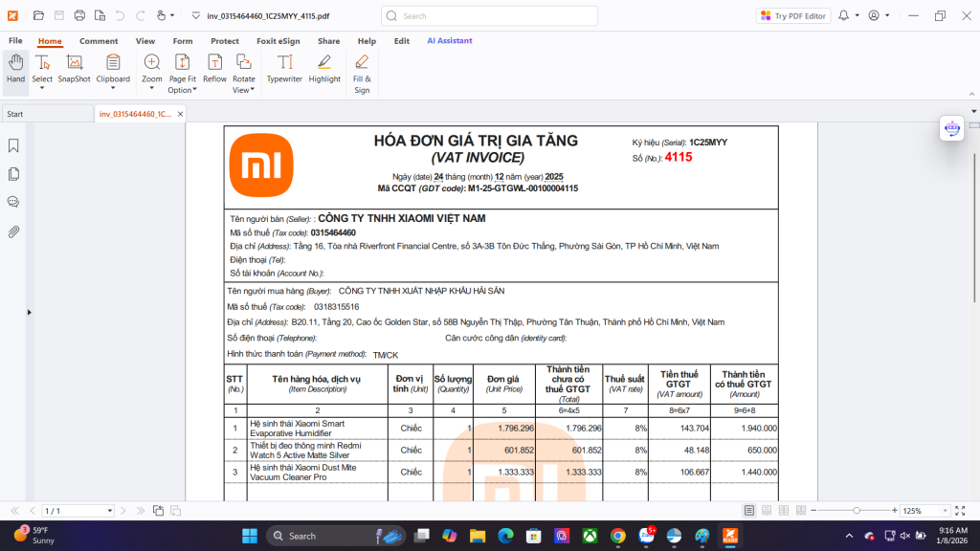980x551 pixels.
Task: Activate the Typewriter tool
Action: click(284, 69)
